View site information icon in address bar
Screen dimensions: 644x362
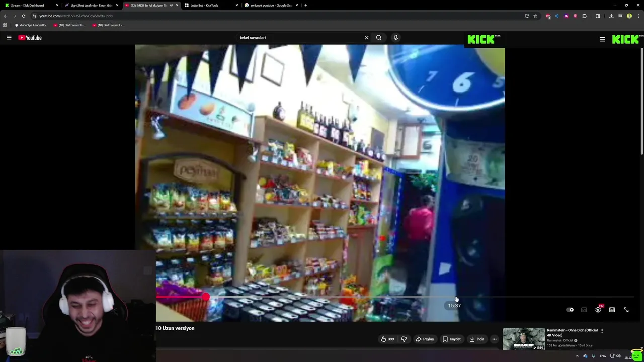[34, 16]
